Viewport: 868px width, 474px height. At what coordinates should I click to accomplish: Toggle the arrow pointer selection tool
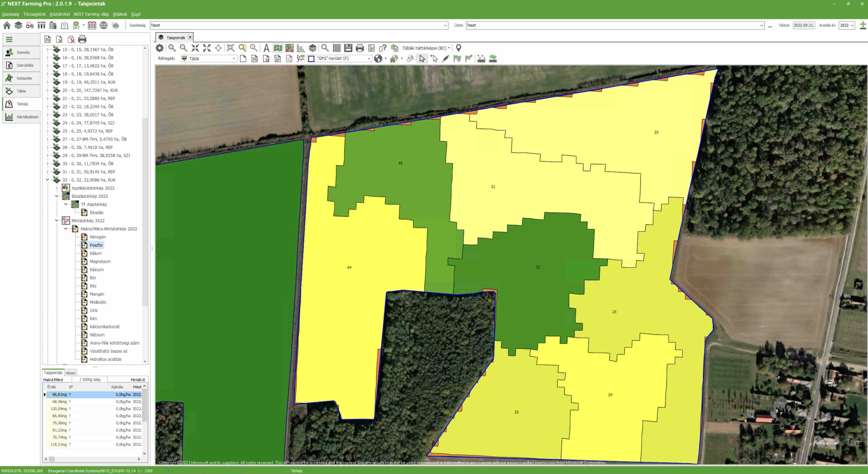coord(422,59)
